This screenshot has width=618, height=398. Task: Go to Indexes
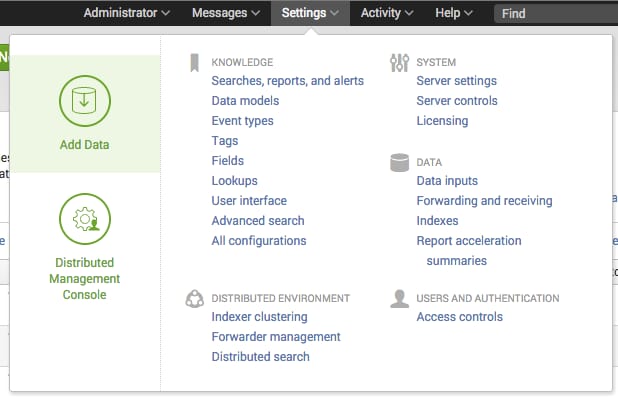[437, 221]
